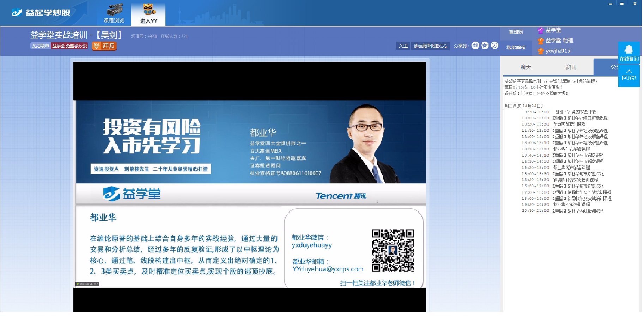Click the 15:30~16:30 schedule row
This screenshot has width=644, height=316.
point(560,180)
